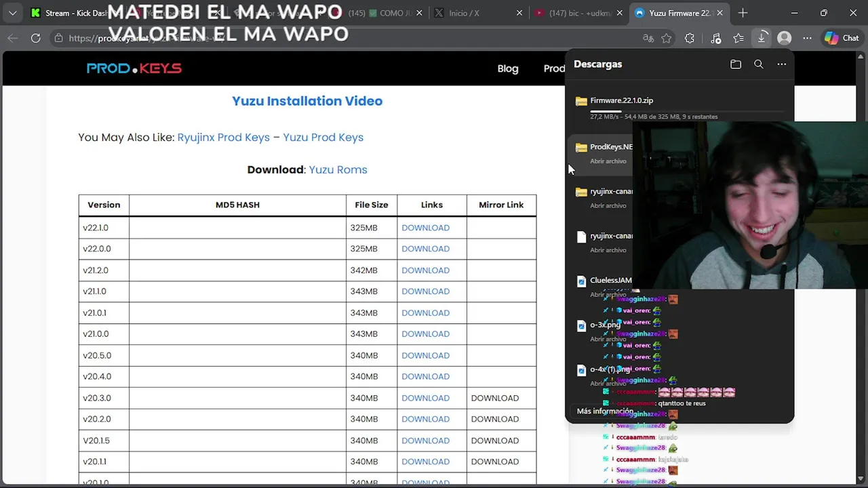Click Mirror Link DOWNLOAD for v20.3.0
Screen dimensions: 868x488
[x=495, y=399]
